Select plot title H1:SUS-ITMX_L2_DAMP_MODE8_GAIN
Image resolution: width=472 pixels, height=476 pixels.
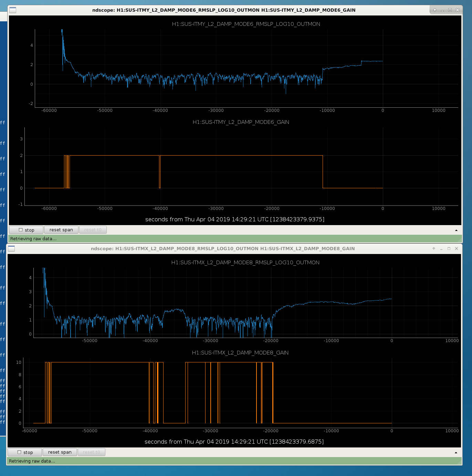pyautogui.click(x=240, y=353)
